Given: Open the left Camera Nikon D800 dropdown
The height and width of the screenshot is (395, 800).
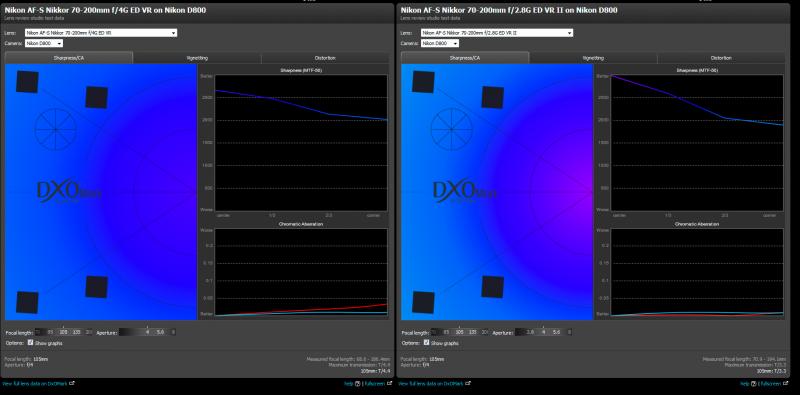Looking at the screenshot, I should point(44,43).
